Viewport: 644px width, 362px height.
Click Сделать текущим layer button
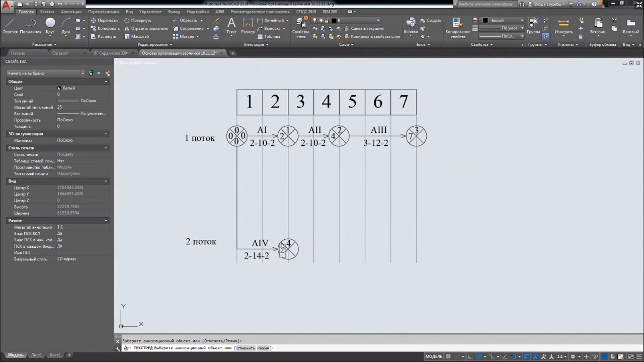[x=363, y=29]
